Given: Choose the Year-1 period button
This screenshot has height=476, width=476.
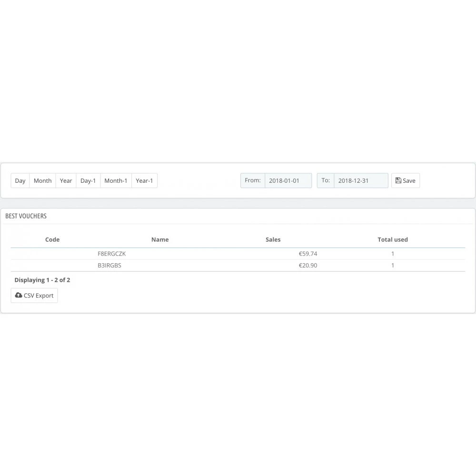Looking at the screenshot, I should tap(144, 180).
